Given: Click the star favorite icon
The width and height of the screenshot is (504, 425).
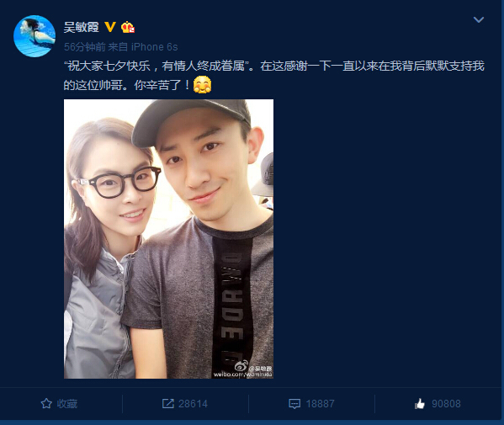Looking at the screenshot, I should tap(46, 403).
